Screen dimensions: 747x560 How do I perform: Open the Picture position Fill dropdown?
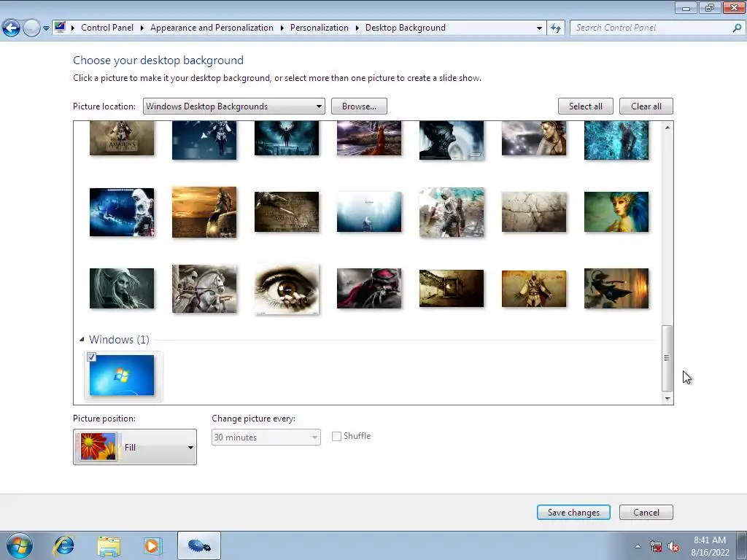click(x=135, y=447)
